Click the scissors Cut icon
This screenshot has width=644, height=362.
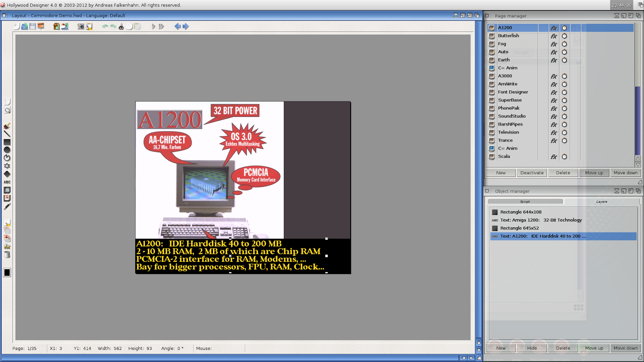121,27
